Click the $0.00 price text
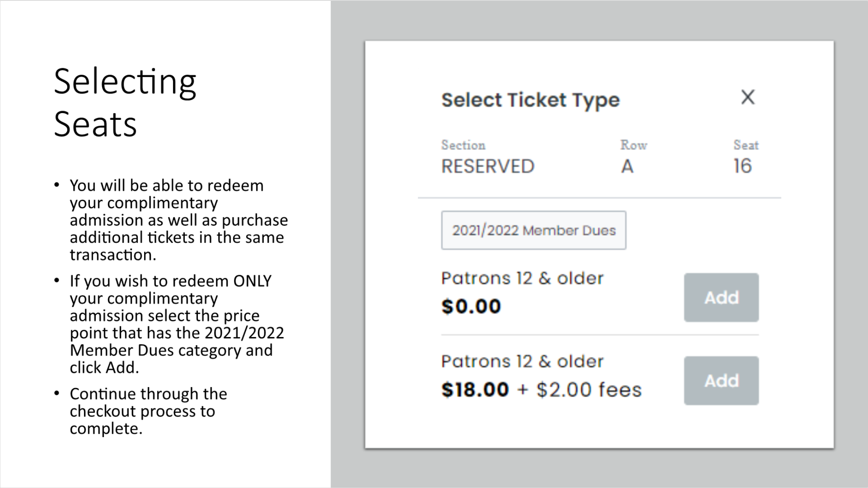The width and height of the screenshot is (868, 488). [471, 306]
